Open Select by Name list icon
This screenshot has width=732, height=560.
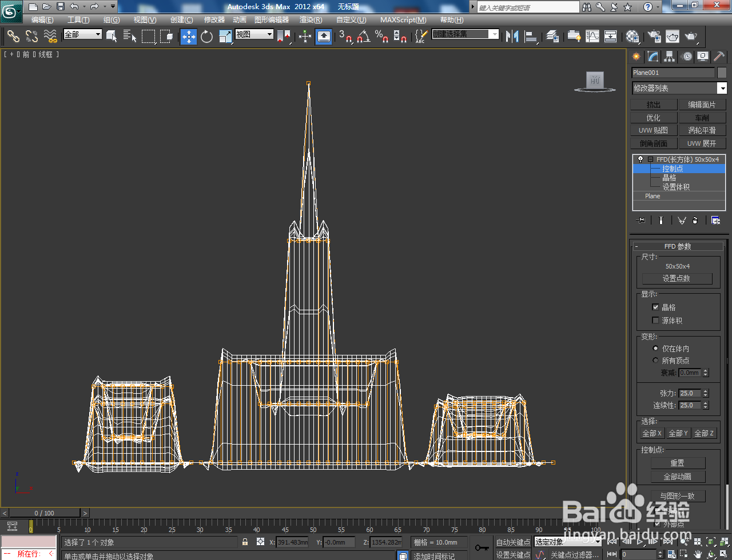tap(130, 36)
